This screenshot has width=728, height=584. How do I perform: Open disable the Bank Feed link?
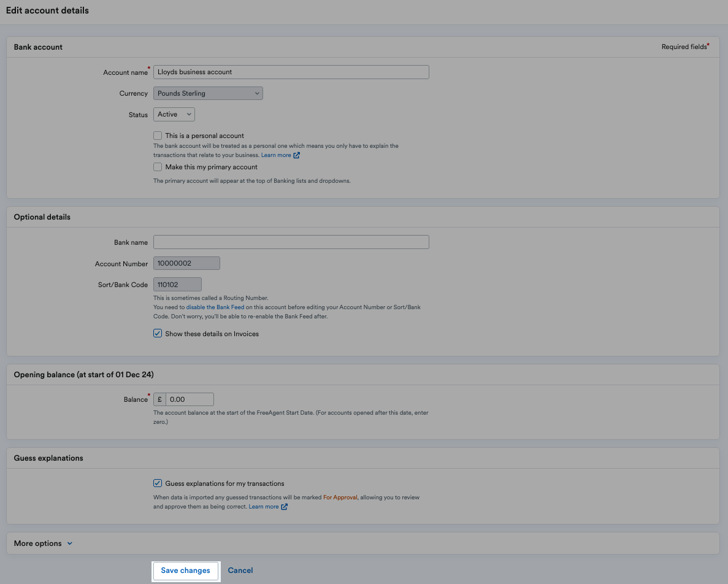[x=215, y=307]
